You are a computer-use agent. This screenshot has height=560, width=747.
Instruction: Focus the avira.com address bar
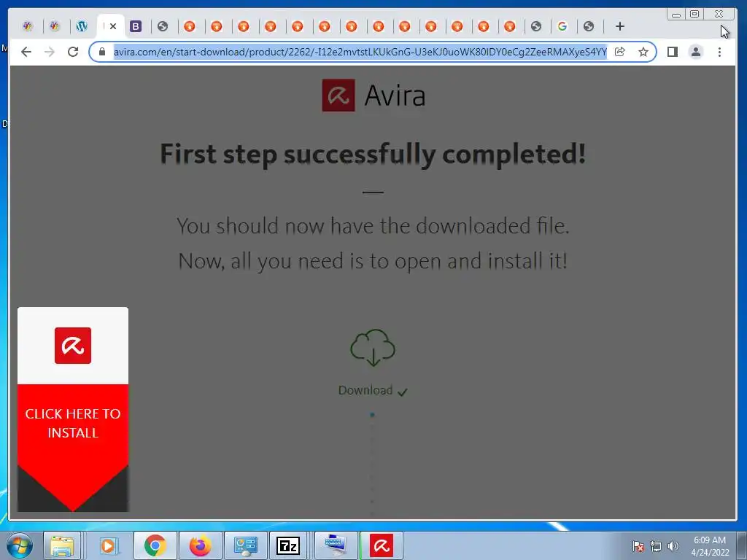[360, 52]
